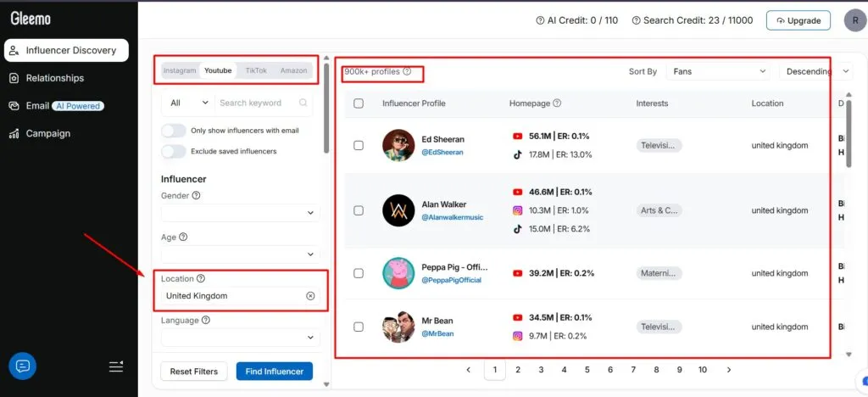Screen dimensions: 868x397
Task: Toggle exclude saved influencers switch
Action: pos(174,151)
